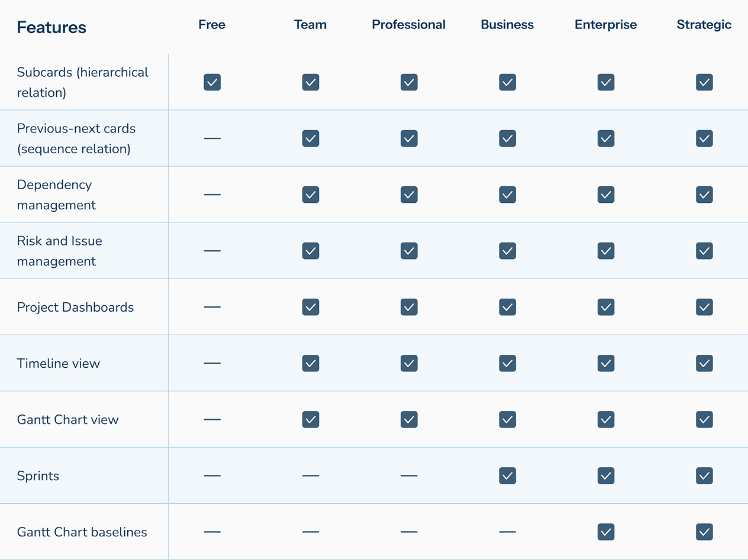Select the Professional plan column header
This screenshot has width=748, height=560.
(x=409, y=25)
